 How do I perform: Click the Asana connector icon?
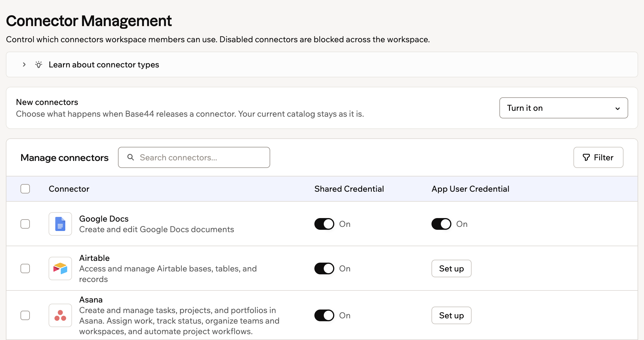[x=60, y=315]
